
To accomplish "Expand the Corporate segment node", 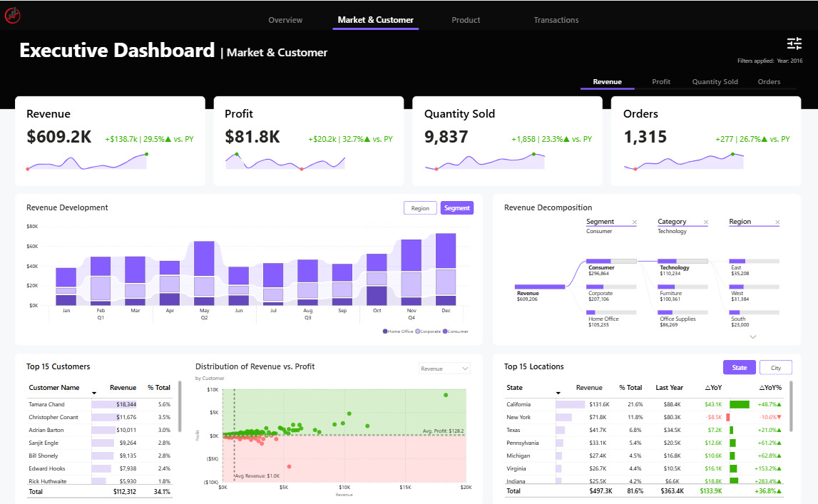I will (610, 287).
